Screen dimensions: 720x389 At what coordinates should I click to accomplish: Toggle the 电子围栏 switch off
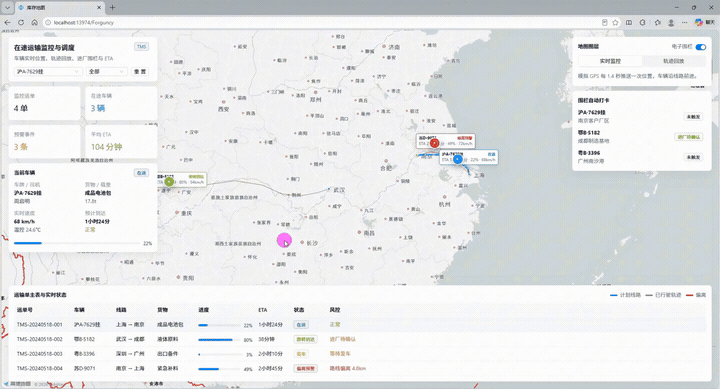(x=701, y=47)
